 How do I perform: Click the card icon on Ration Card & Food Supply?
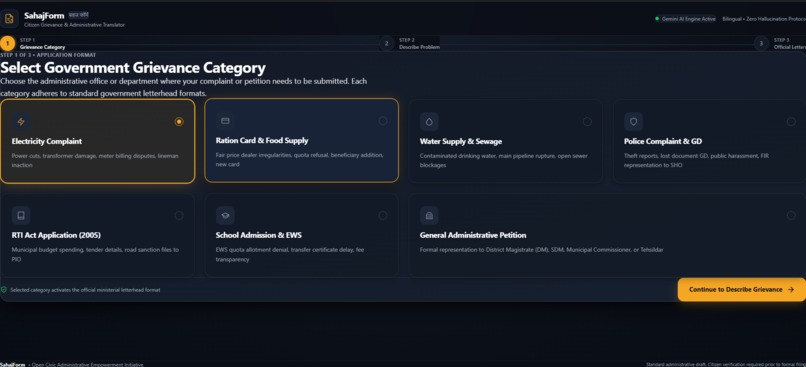point(225,121)
